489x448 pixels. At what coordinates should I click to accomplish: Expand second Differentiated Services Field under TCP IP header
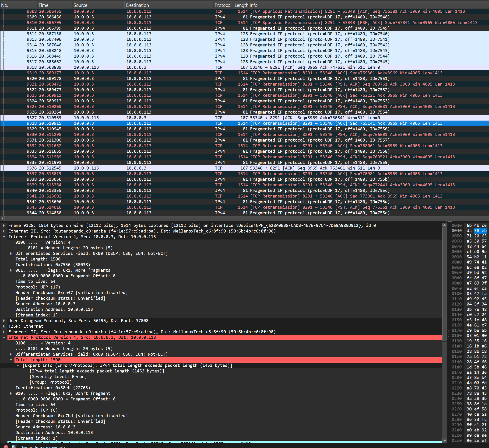(11, 354)
